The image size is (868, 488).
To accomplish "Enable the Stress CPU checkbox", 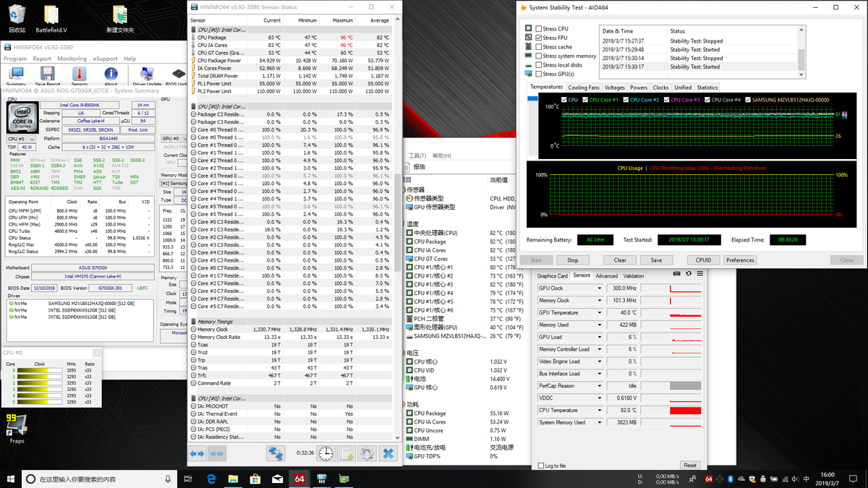I will pyautogui.click(x=539, y=29).
